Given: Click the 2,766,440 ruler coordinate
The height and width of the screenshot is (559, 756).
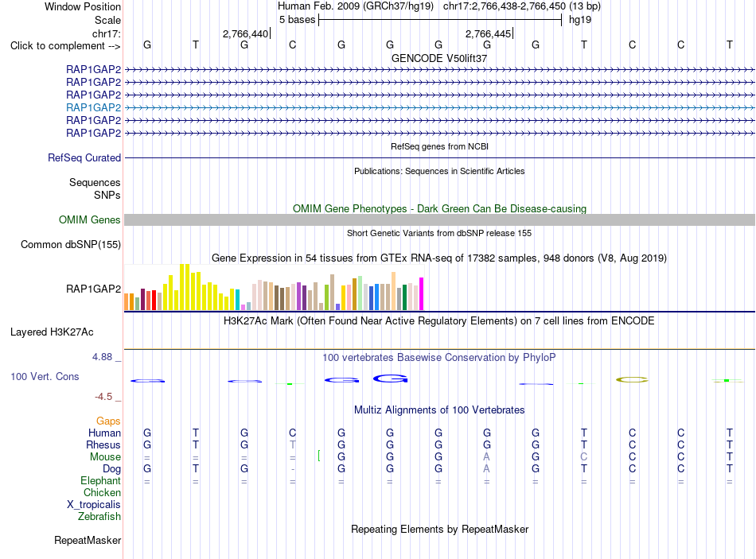Looking at the screenshot, I should tap(245, 33).
